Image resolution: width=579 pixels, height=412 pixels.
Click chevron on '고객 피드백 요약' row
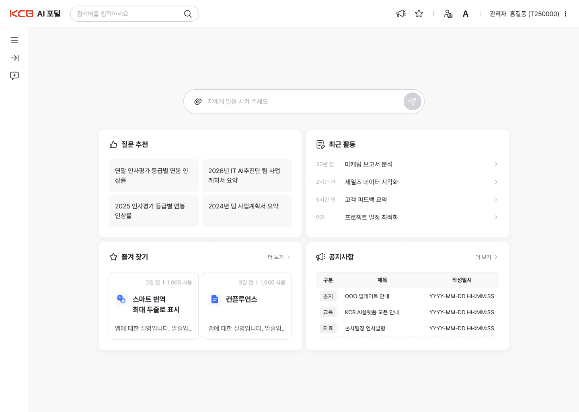[496, 200]
